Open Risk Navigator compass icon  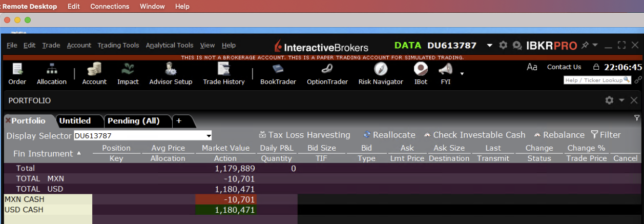pyautogui.click(x=380, y=69)
